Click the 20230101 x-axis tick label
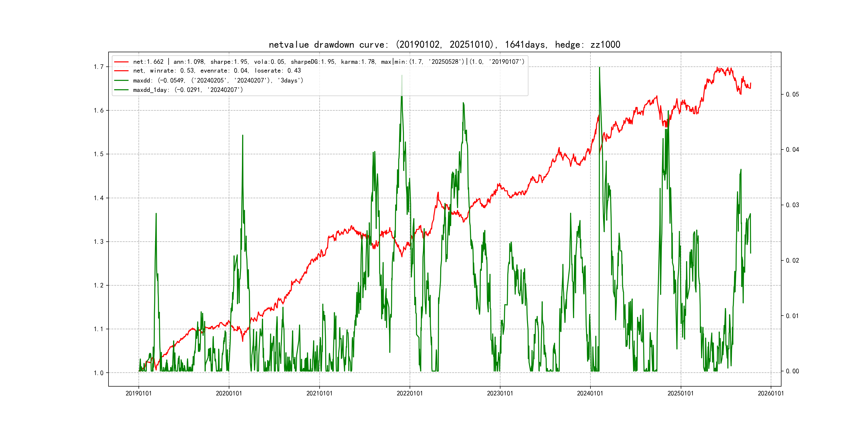The width and height of the screenshot is (868, 434). 500,394
